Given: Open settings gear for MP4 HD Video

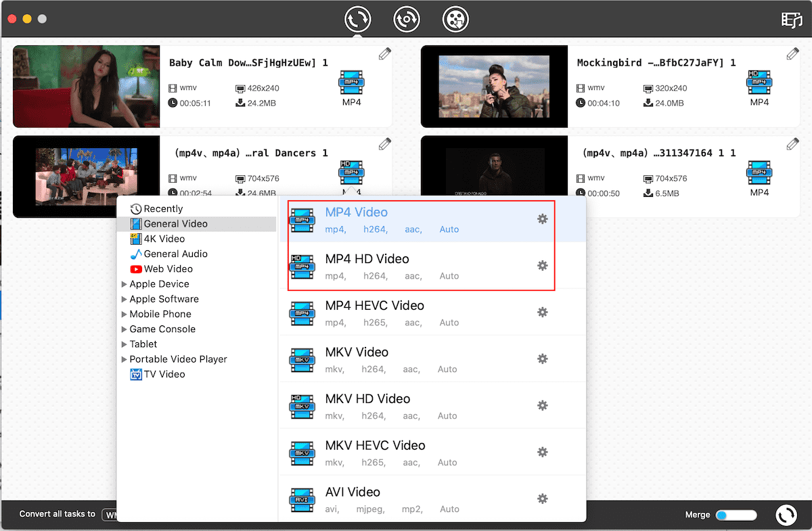Looking at the screenshot, I should pos(542,266).
